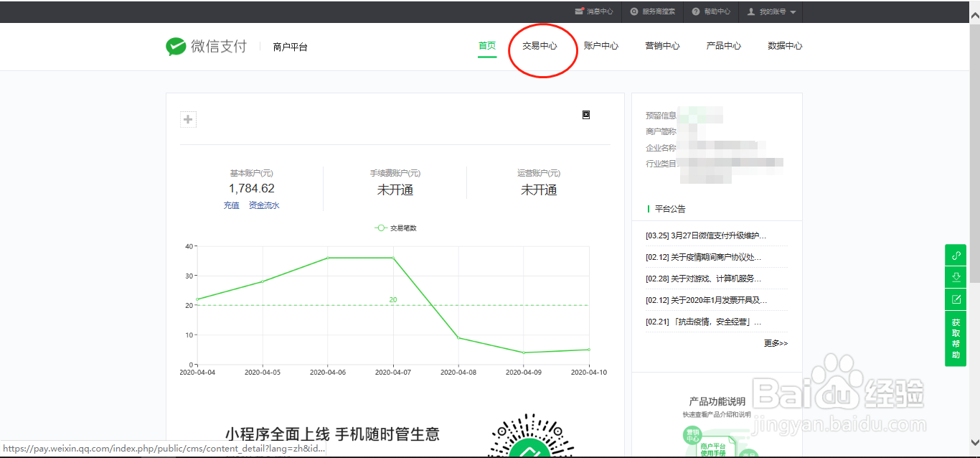980x458 pixels.
Task: Click the small square icon above accounts
Action: (x=586, y=115)
